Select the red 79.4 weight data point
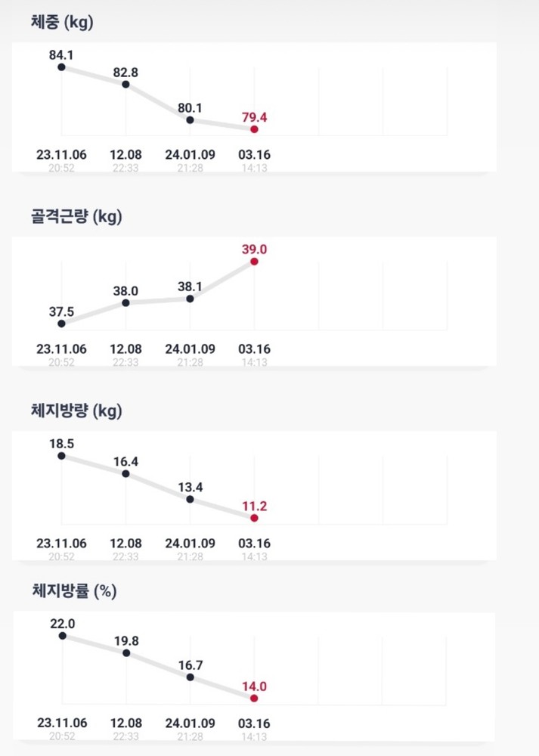This screenshot has height=756, width=539. coord(254,129)
